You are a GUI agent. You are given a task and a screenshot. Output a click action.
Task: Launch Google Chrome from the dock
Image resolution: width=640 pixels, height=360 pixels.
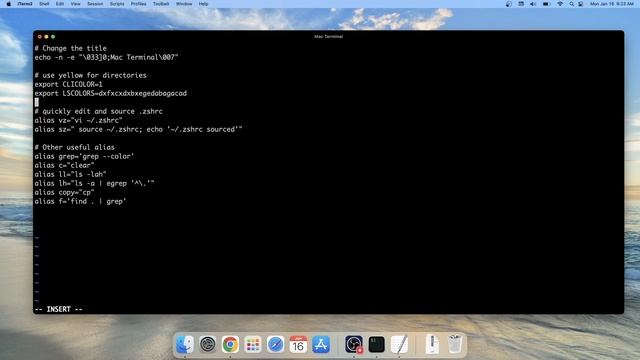point(230,344)
